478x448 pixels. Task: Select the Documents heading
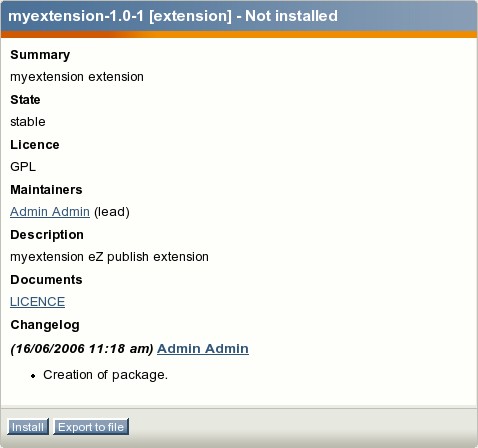[x=46, y=280]
